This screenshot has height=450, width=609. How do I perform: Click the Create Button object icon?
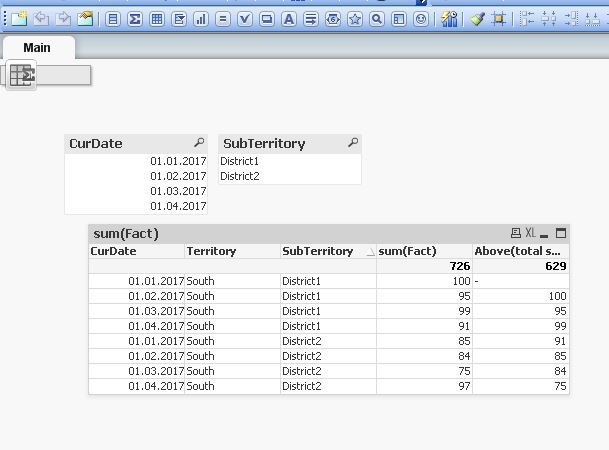click(x=267, y=19)
